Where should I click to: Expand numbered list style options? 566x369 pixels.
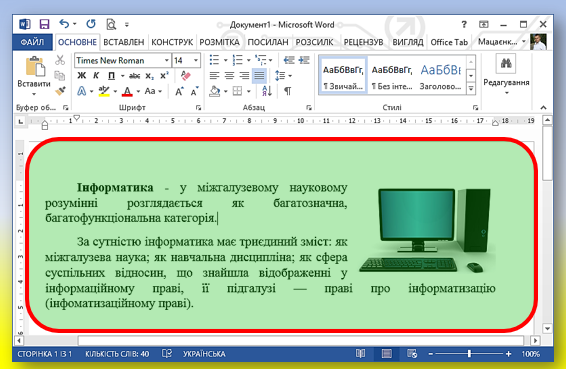point(248,60)
